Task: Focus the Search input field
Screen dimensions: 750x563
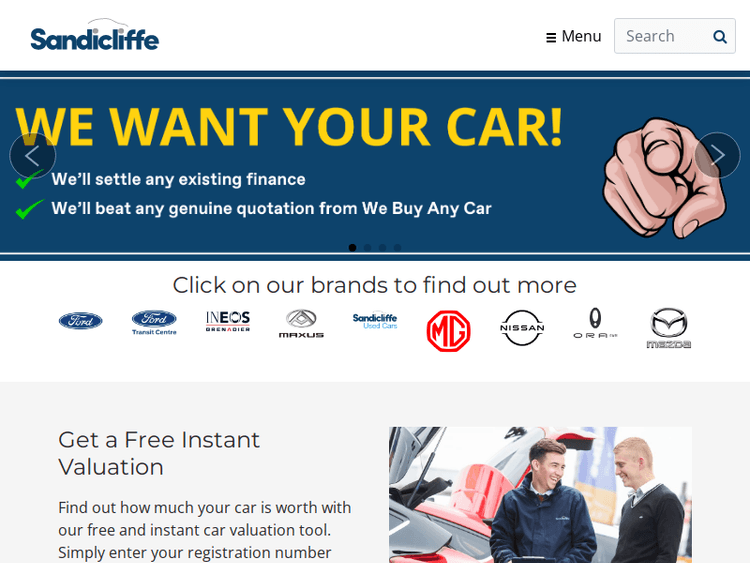Action: tap(662, 36)
